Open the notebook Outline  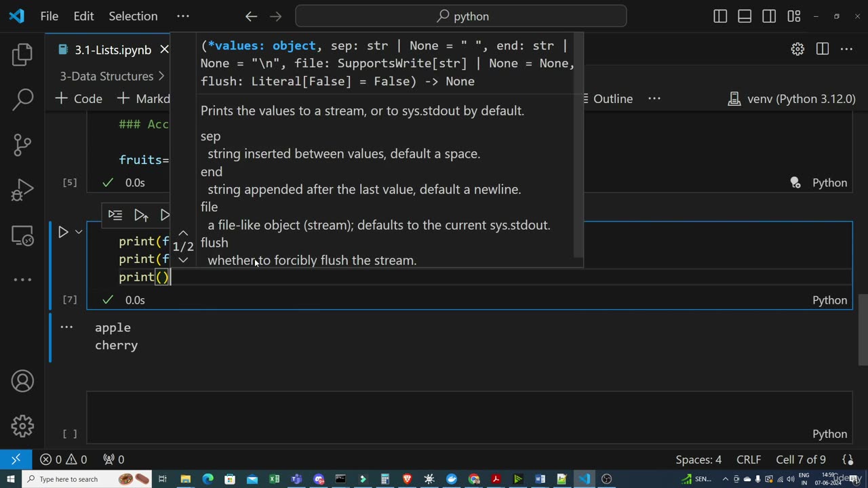tap(608, 99)
